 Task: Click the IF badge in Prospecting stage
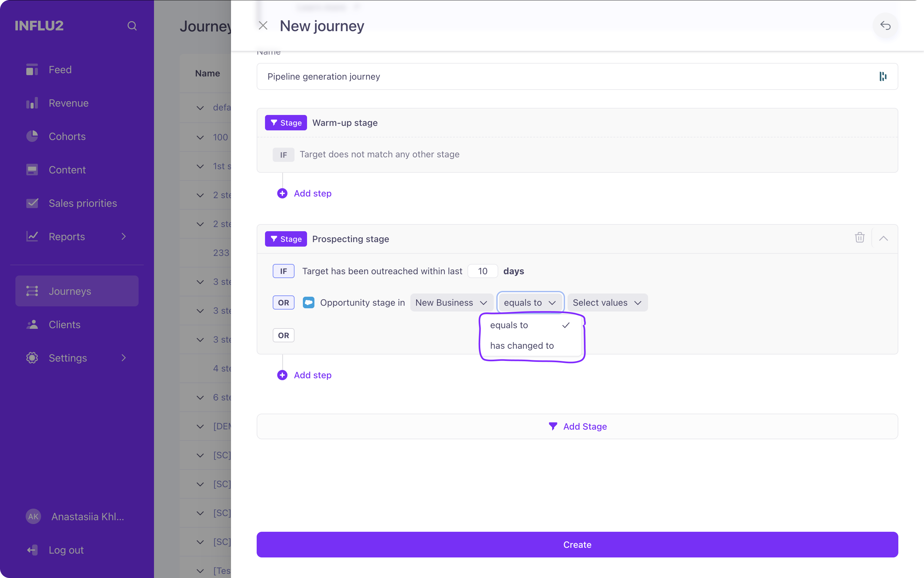click(x=283, y=271)
